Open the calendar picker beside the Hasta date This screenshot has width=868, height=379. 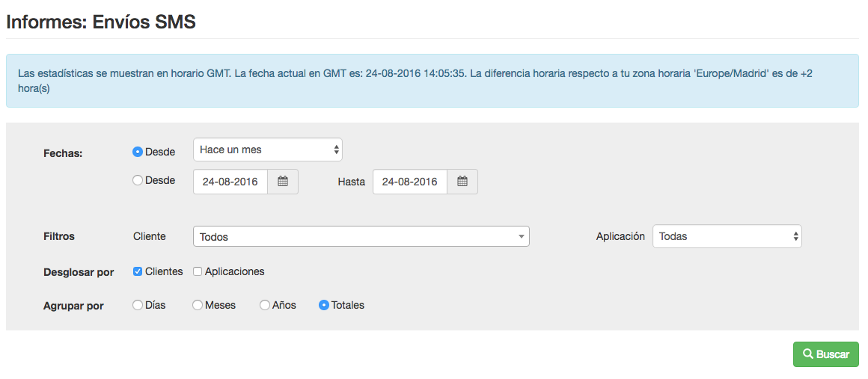tap(462, 182)
